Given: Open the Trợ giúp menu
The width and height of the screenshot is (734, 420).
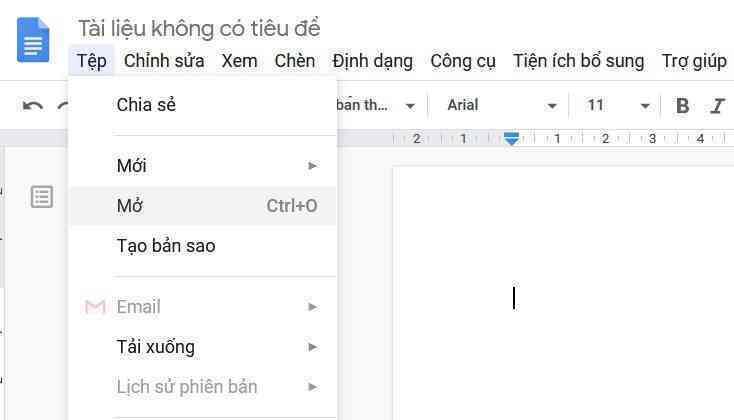Looking at the screenshot, I should [694, 61].
